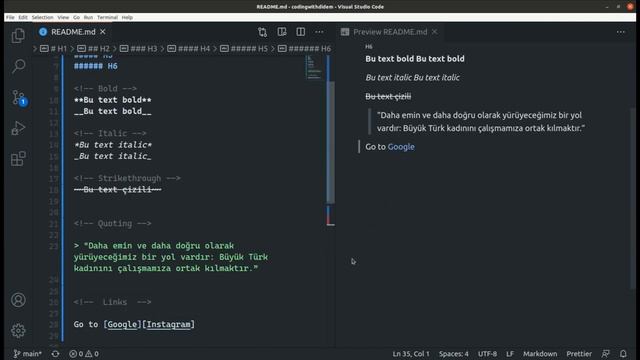Open preview to the side icon
The image size is (640, 360).
pyautogui.click(x=282, y=32)
